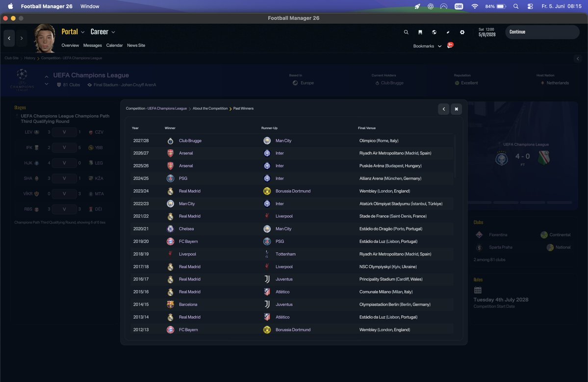Click the Man City crest in 2022/23 winner row

click(x=170, y=204)
